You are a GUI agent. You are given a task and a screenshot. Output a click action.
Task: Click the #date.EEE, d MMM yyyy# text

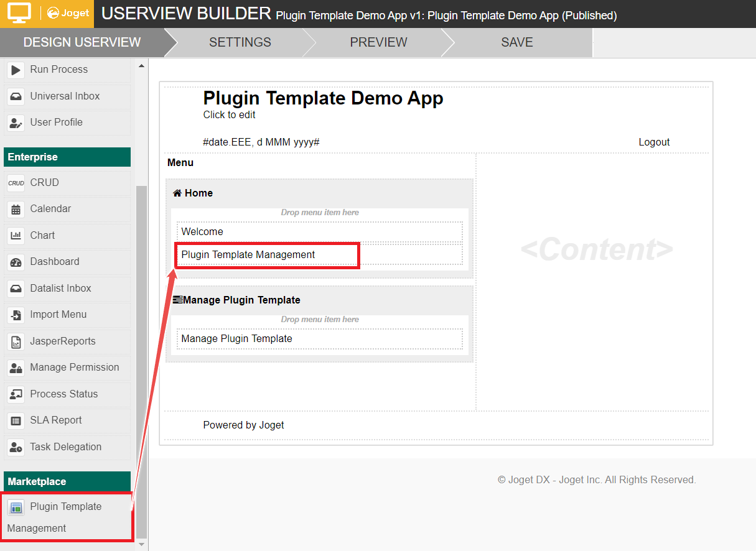pyautogui.click(x=261, y=142)
